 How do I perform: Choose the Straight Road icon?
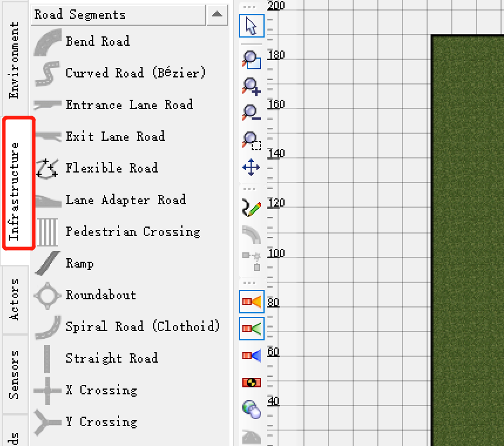(x=47, y=359)
